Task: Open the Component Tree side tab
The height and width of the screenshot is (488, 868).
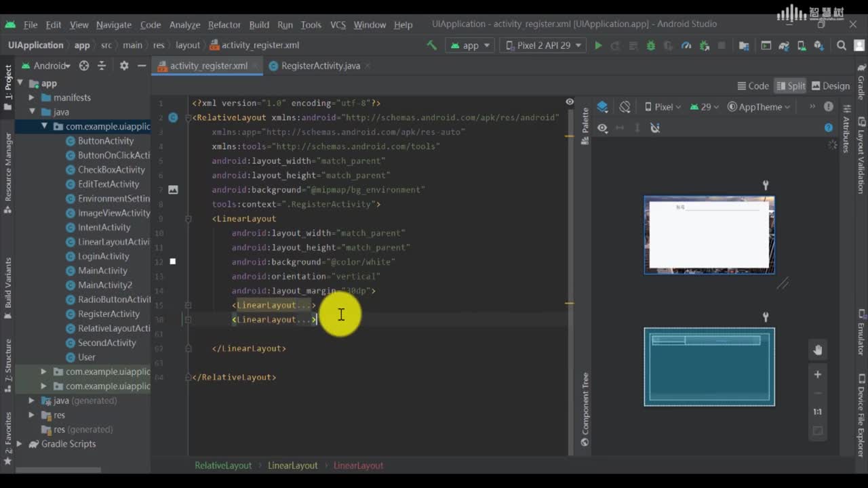Action: pyautogui.click(x=585, y=409)
